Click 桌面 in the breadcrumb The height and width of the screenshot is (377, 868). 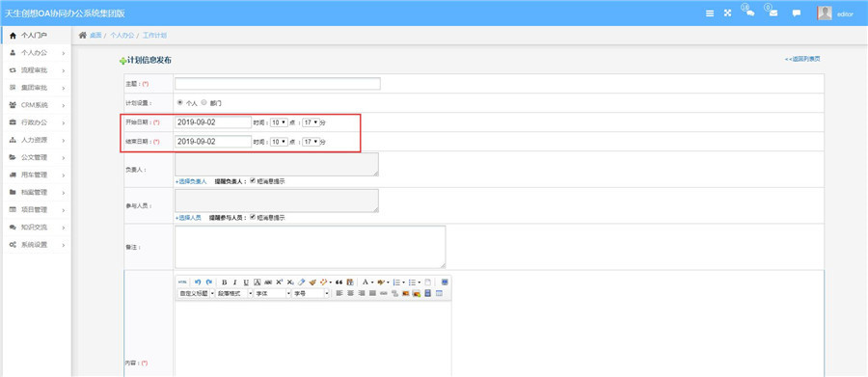pyautogui.click(x=95, y=35)
